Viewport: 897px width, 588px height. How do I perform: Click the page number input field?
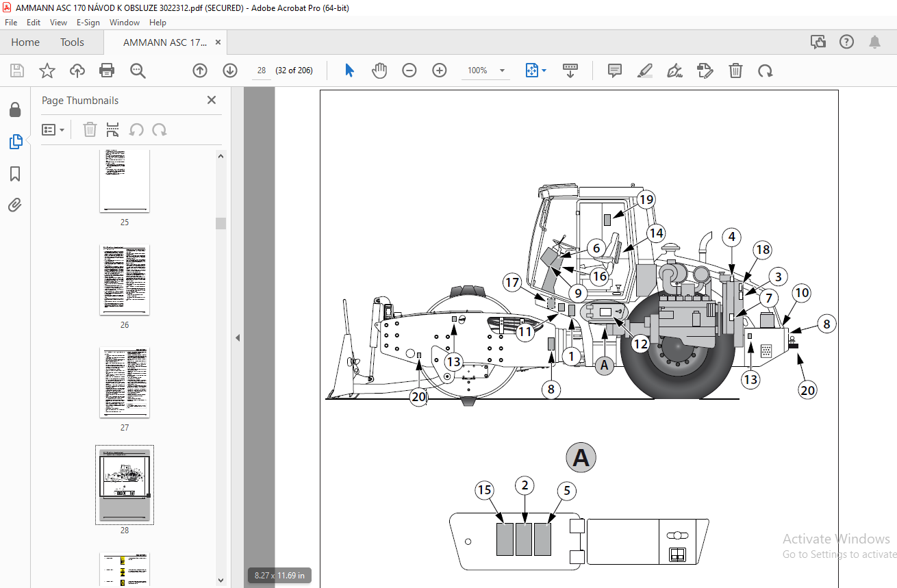(x=262, y=71)
